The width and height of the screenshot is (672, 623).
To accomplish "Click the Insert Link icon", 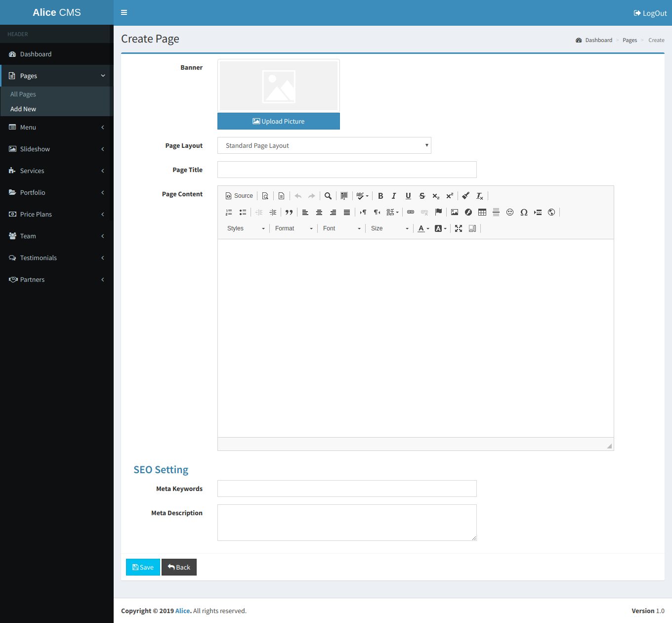I will (x=411, y=212).
